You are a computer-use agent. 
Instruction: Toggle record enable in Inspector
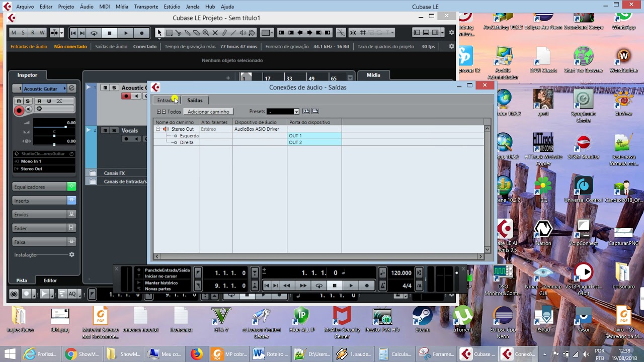tap(19, 110)
